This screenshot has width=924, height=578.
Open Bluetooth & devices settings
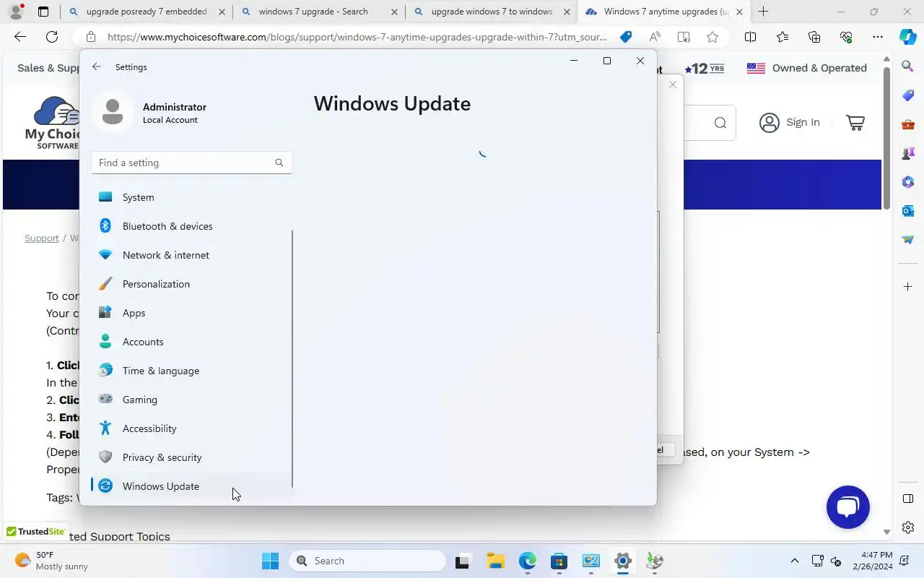click(x=191, y=226)
